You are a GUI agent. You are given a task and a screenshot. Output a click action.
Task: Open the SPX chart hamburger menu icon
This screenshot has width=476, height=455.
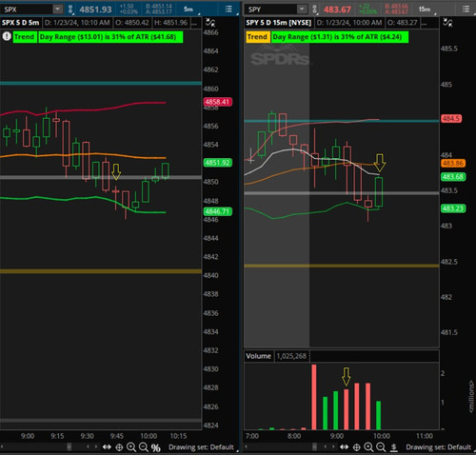(228, 10)
